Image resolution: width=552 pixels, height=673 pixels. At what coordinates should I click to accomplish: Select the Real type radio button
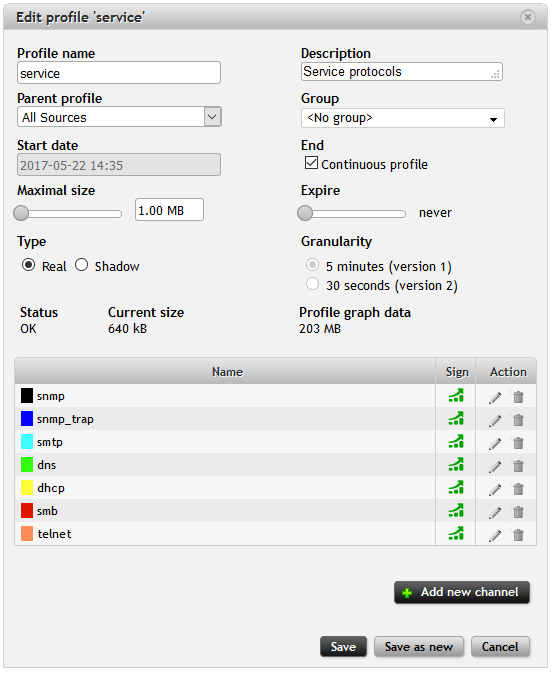tap(28, 265)
